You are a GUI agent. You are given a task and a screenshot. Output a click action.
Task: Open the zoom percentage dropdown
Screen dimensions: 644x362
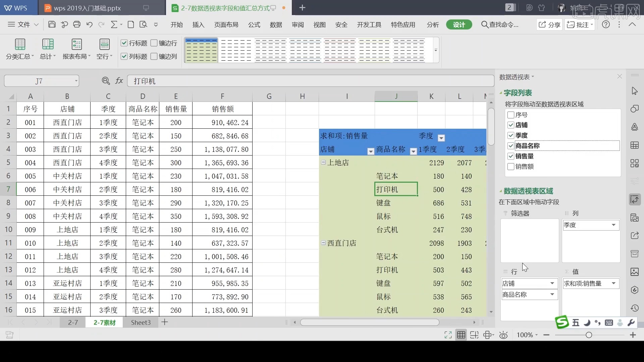(527, 335)
